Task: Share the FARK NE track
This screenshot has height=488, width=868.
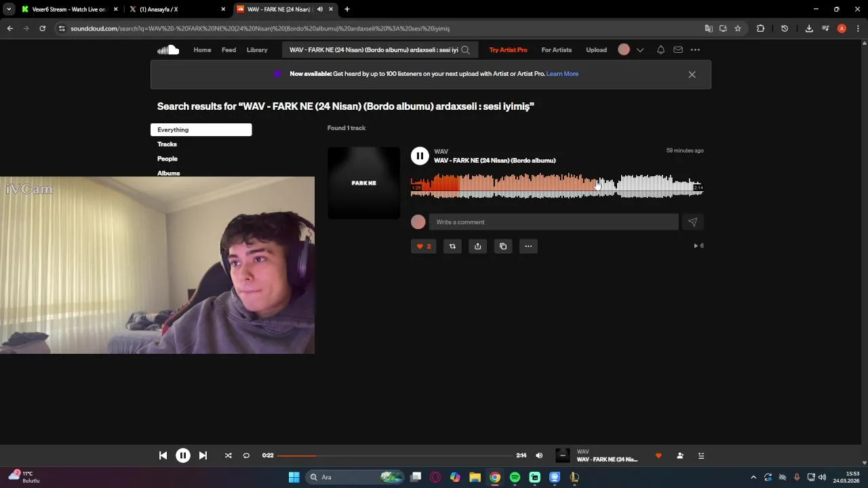Action: pyautogui.click(x=477, y=246)
